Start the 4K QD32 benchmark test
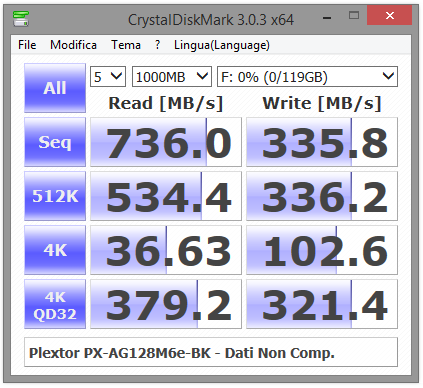 pos(55,304)
